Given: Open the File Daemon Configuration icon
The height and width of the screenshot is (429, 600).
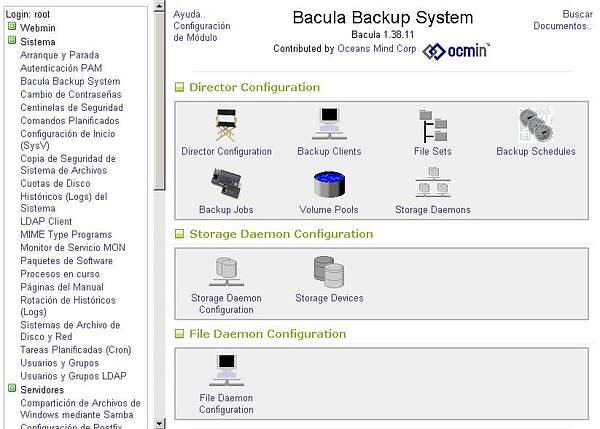Looking at the screenshot, I should 226,368.
